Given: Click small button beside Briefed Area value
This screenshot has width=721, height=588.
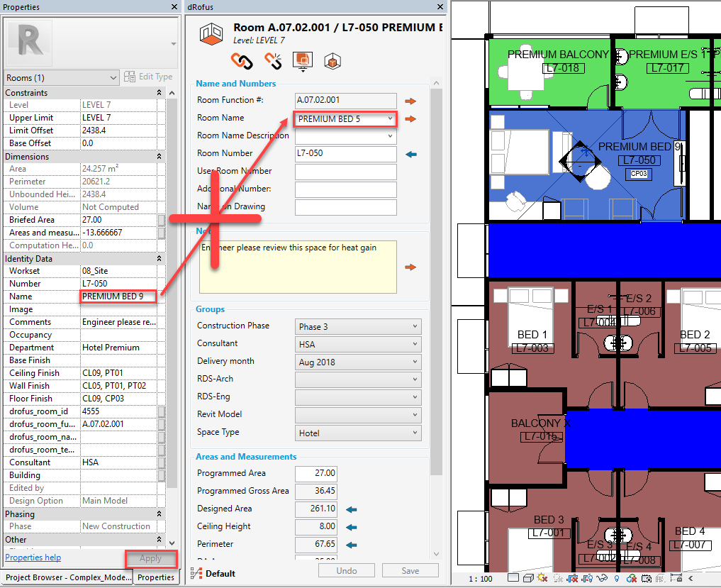Looking at the screenshot, I should tap(162, 220).
